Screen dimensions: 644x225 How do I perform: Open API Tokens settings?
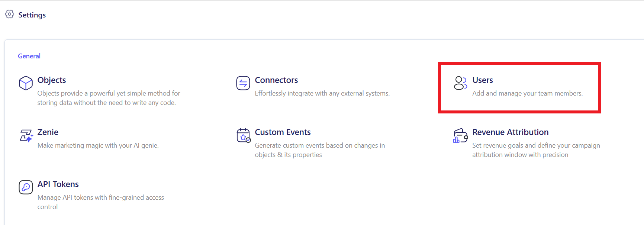tap(58, 184)
